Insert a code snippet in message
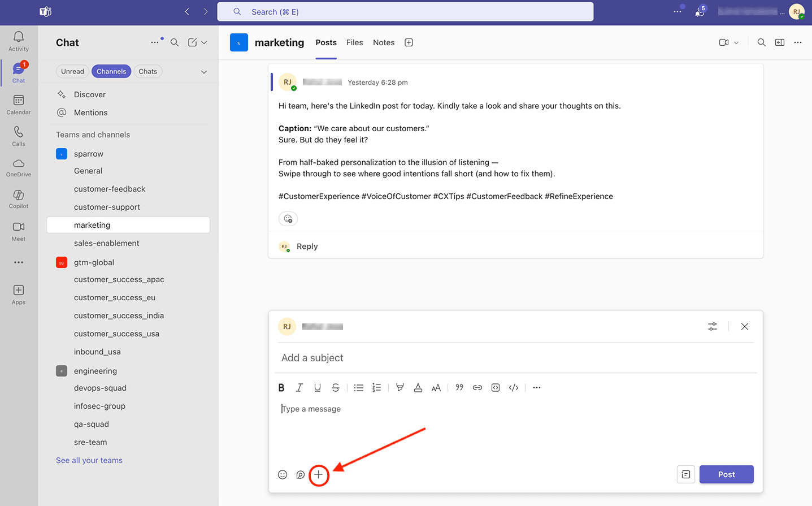This screenshot has height=506, width=812. pos(514,388)
